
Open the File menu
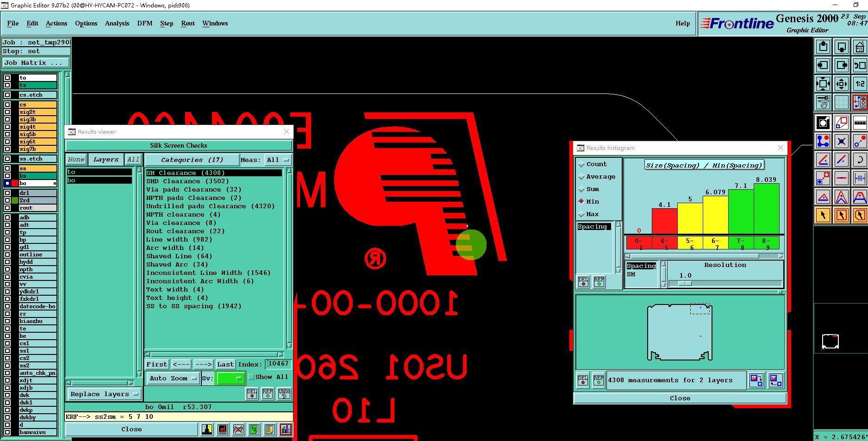pyautogui.click(x=13, y=24)
